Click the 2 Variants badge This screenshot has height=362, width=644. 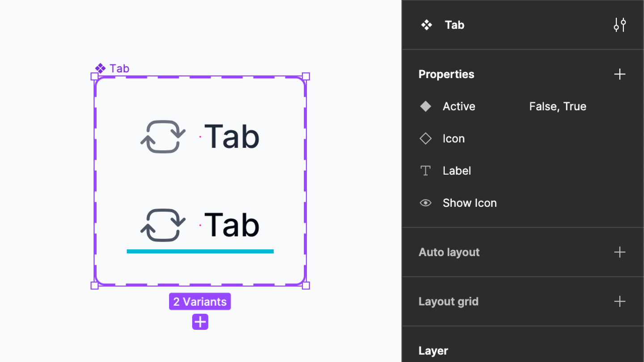(200, 302)
